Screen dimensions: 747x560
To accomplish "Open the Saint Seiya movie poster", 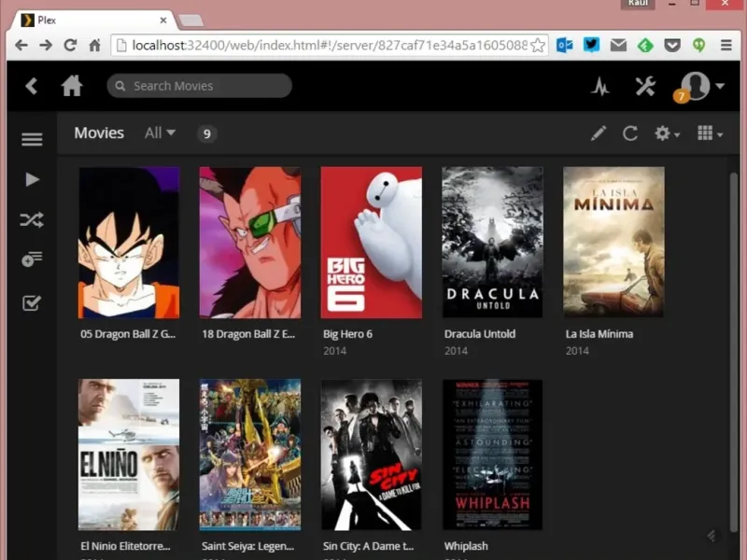I will 250,455.
